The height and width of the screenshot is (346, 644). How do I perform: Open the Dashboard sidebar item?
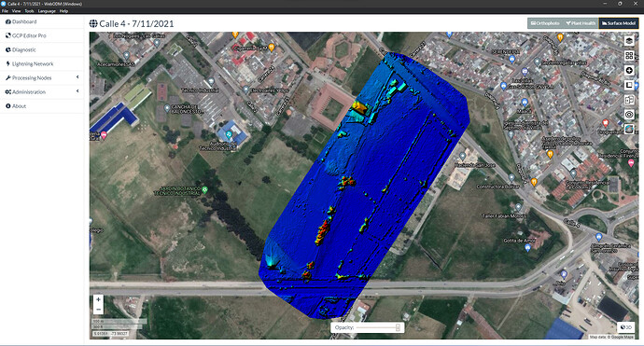tap(42, 21)
